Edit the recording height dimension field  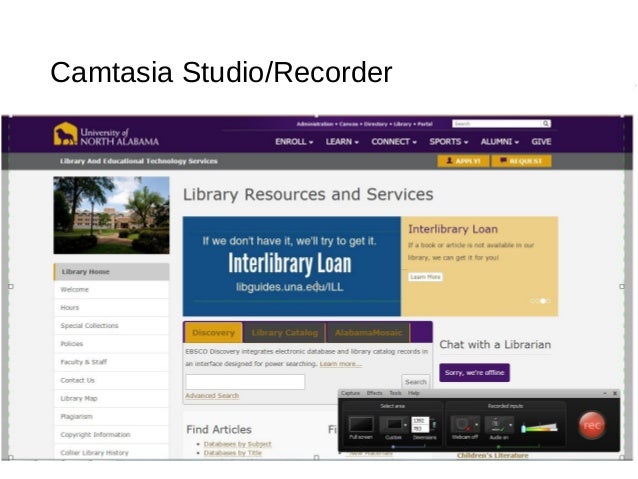pos(420,429)
